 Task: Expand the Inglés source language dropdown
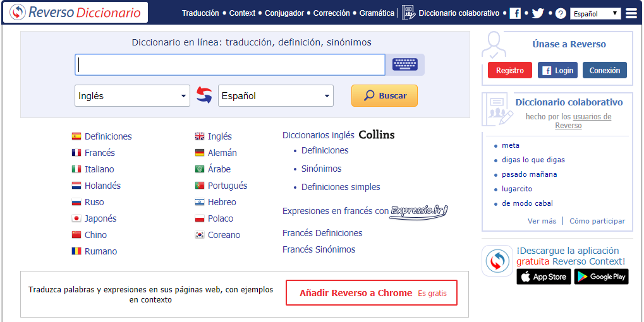[x=132, y=96]
